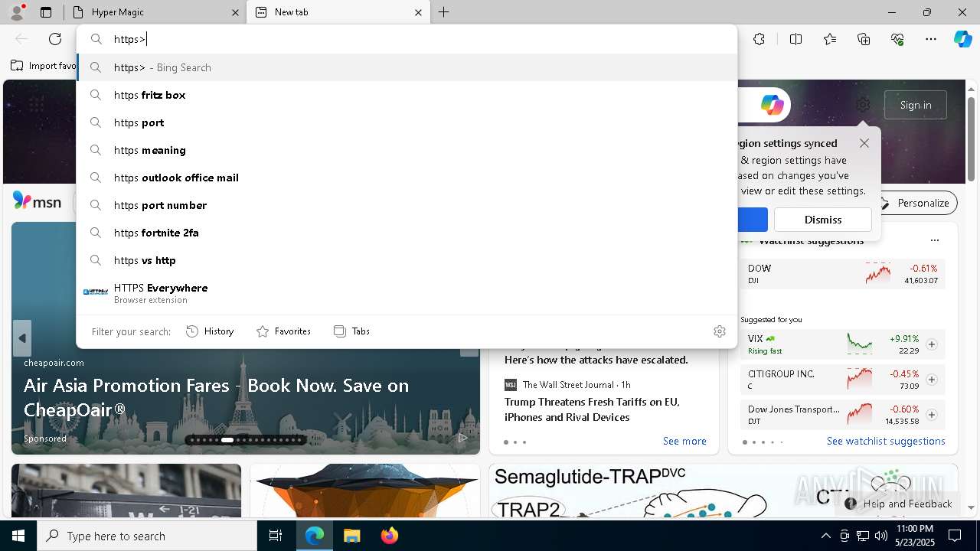The height and width of the screenshot is (551, 980).
Task: Open search suggestion settings gear icon
Action: click(719, 331)
